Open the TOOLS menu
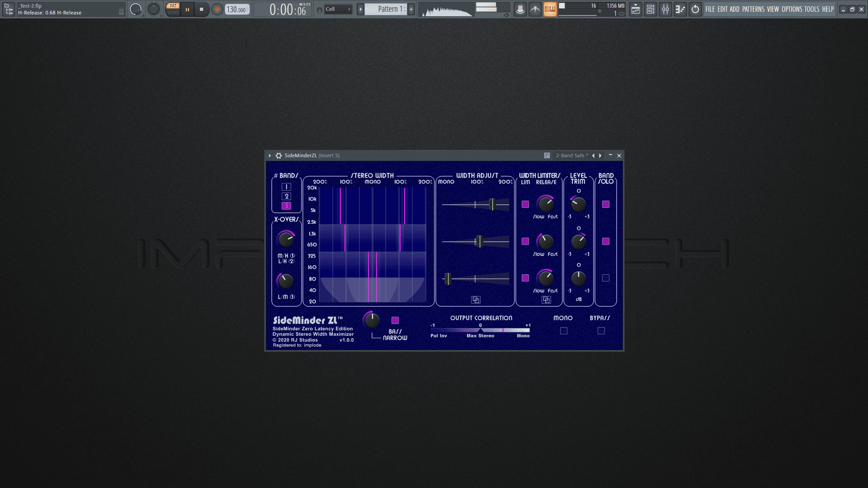The height and width of the screenshot is (488, 868). (812, 9)
